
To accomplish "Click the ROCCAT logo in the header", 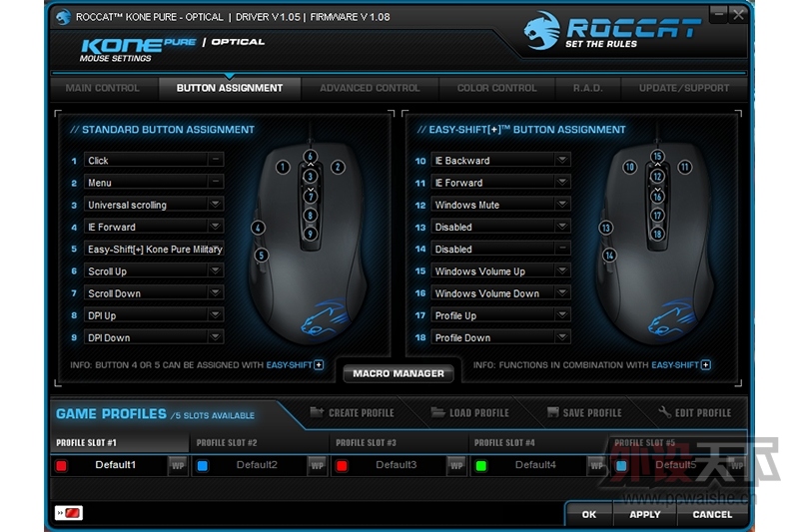I will [x=613, y=31].
